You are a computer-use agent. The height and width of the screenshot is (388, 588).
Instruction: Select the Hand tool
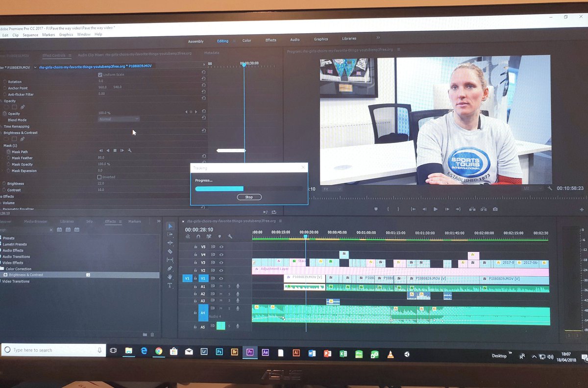[x=170, y=277]
